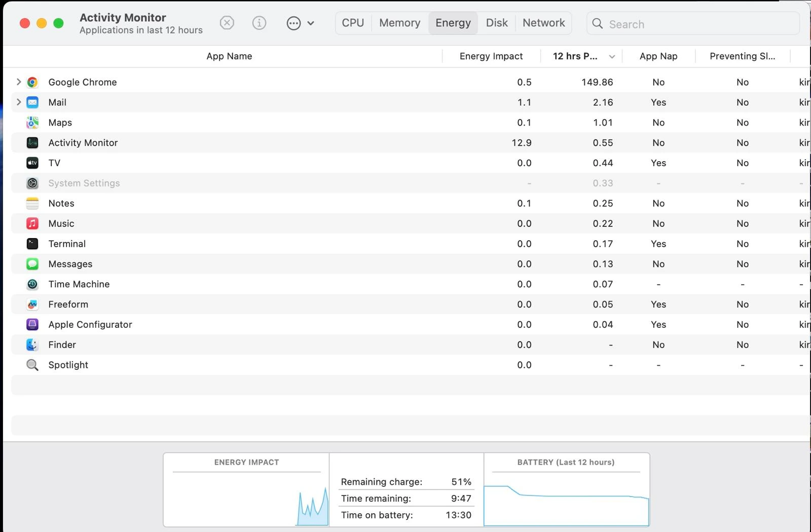The width and height of the screenshot is (811, 532).
Task: Click Notes' 0.25 power value
Action: pos(603,204)
